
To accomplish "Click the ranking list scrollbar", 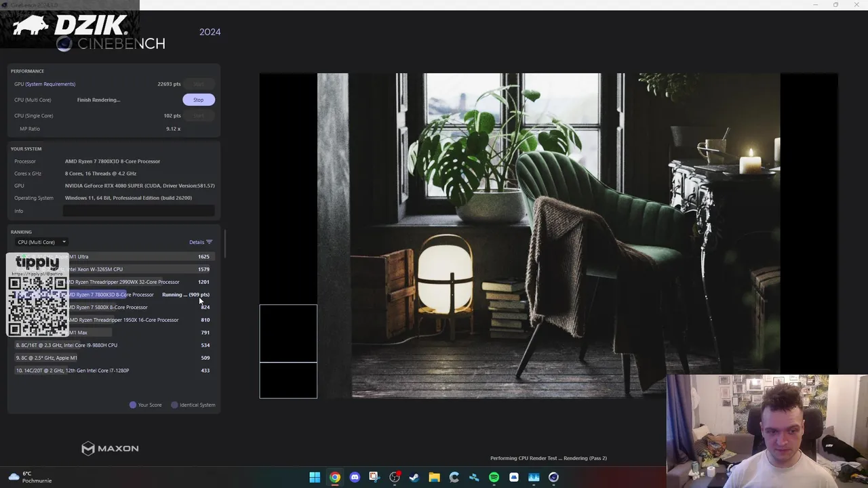I will pos(224,244).
